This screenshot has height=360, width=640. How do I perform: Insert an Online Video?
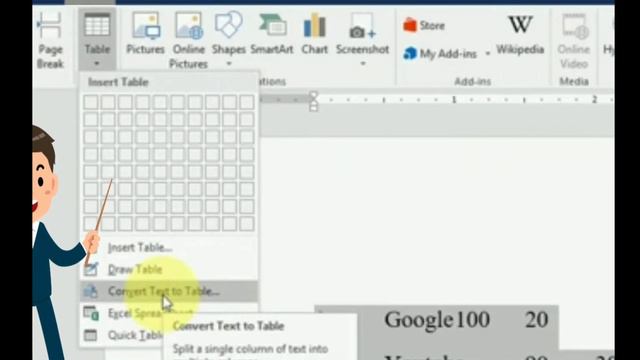coord(573,40)
